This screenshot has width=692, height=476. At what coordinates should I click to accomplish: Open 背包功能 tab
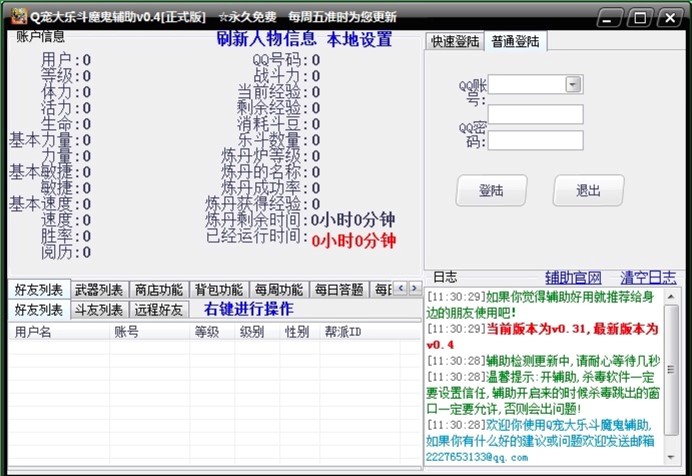point(219,290)
